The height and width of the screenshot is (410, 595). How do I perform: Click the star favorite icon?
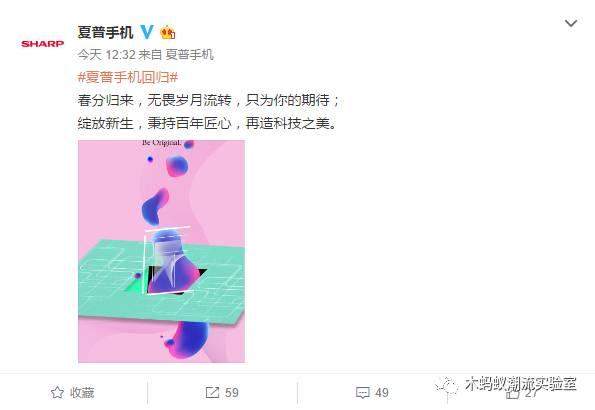(x=57, y=393)
